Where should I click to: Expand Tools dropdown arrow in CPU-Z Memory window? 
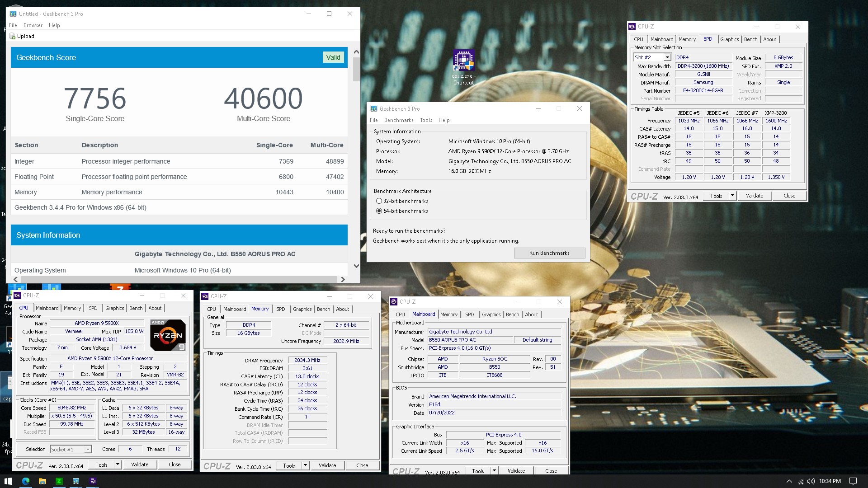click(x=305, y=465)
